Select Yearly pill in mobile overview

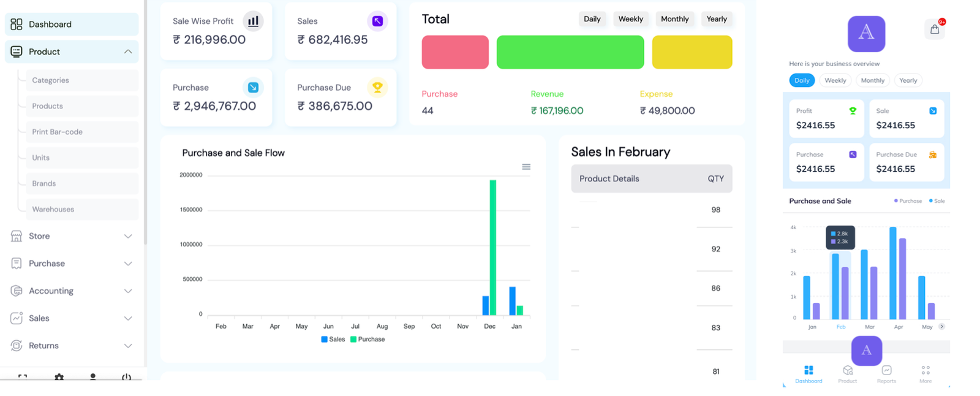(908, 80)
